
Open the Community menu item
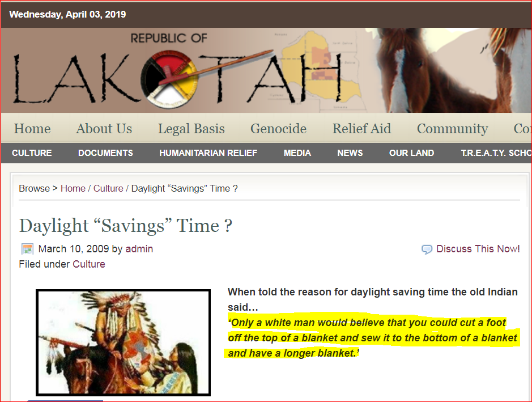pos(453,129)
